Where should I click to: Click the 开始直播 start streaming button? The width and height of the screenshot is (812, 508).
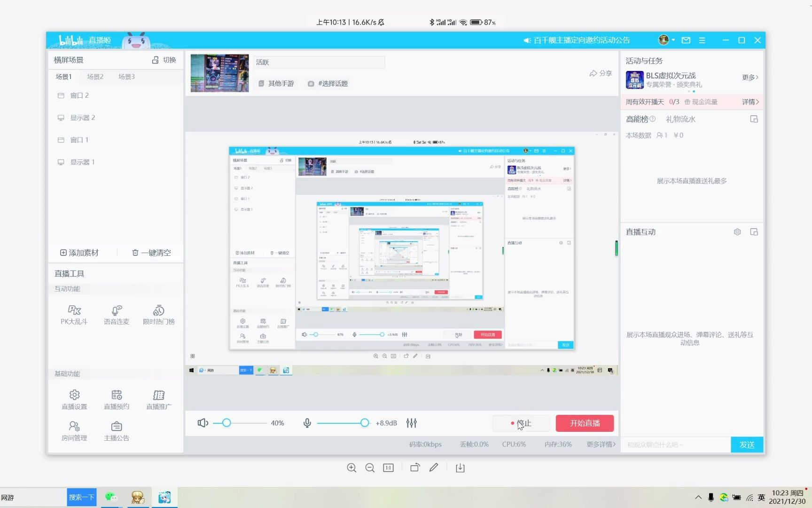point(585,423)
